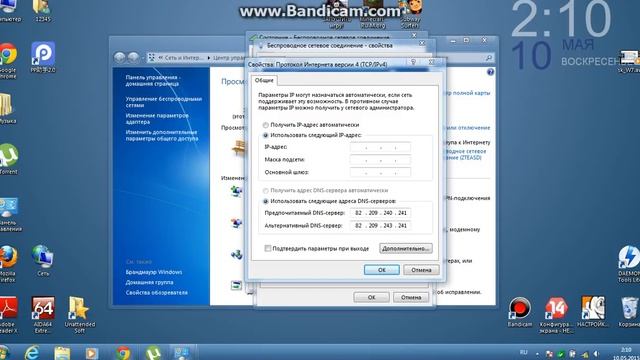Open uTorrent from the taskbar
The height and width of the screenshot is (360, 640).
tap(153, 353)
